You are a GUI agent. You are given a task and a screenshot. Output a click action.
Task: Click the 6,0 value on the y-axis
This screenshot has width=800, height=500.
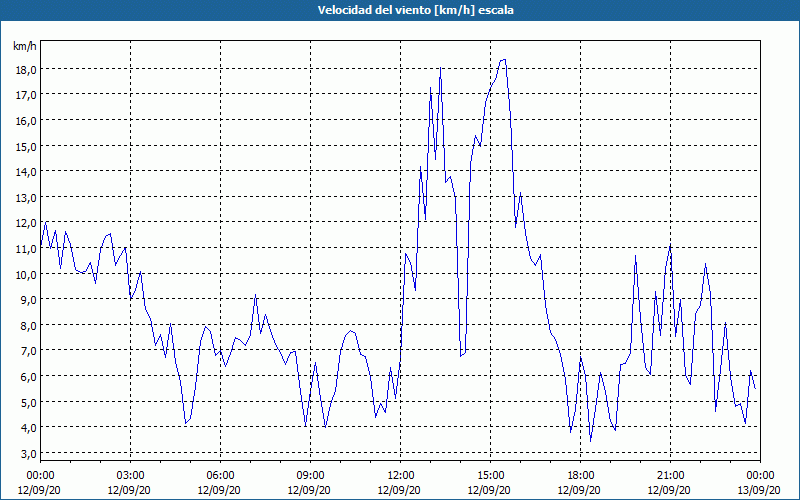pos(28,377)
